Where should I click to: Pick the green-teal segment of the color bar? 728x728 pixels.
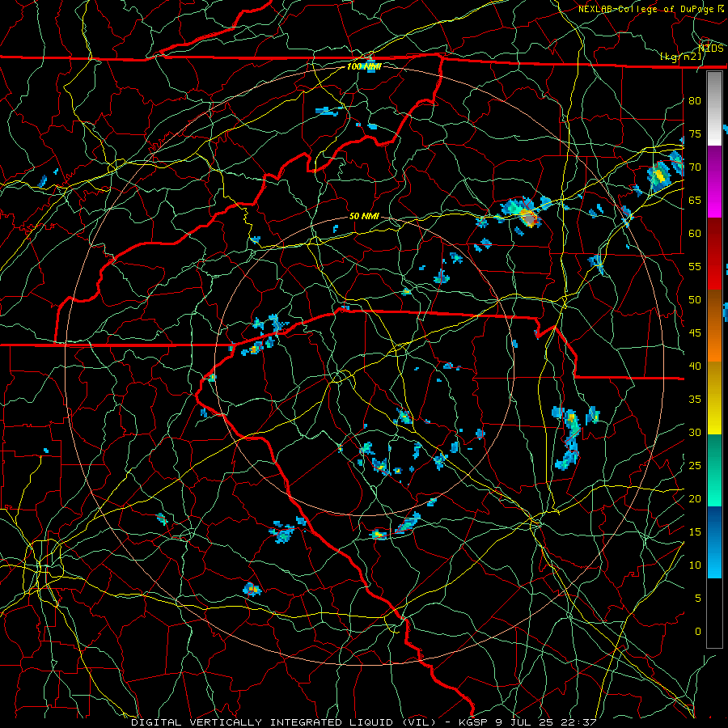(714, 470)
